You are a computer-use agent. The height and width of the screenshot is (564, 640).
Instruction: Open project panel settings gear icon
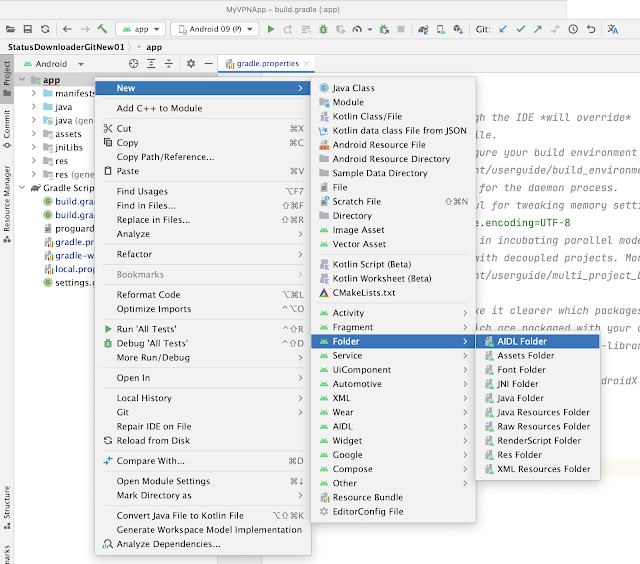pyautogui.click(x=191, y=64)
